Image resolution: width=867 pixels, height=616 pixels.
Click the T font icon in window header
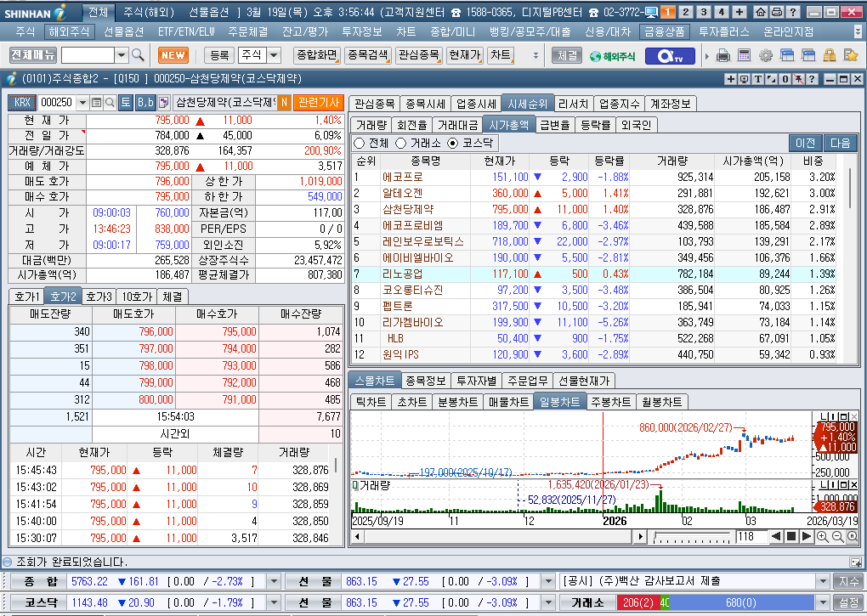[758, 79]
